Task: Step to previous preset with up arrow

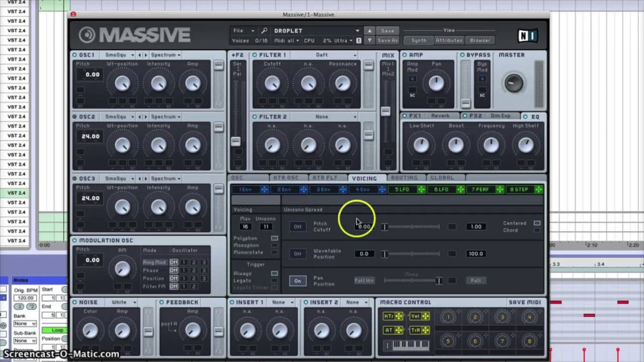Action: [370, 31]
